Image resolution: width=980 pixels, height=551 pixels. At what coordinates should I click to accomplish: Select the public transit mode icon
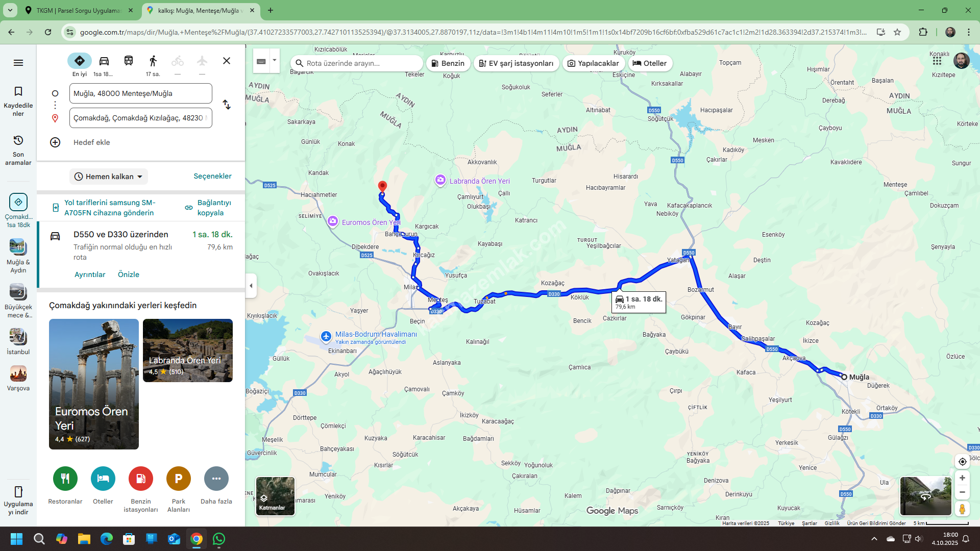point(129,61)
